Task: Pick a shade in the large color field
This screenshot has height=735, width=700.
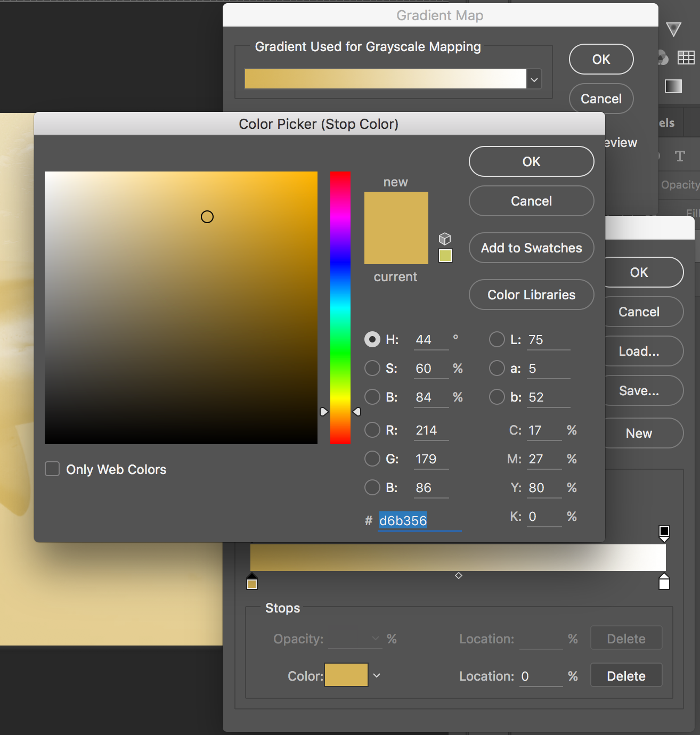Action: 181,308
